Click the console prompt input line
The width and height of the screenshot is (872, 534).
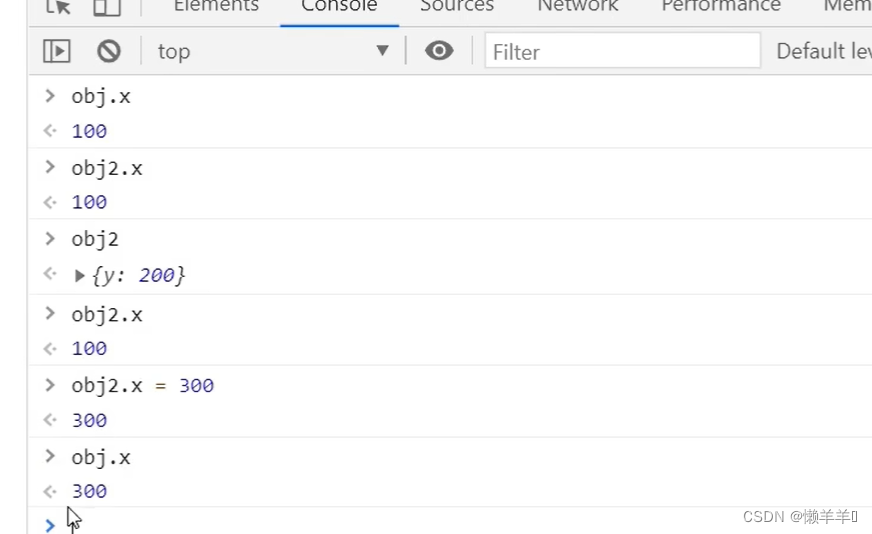(400, 523)
